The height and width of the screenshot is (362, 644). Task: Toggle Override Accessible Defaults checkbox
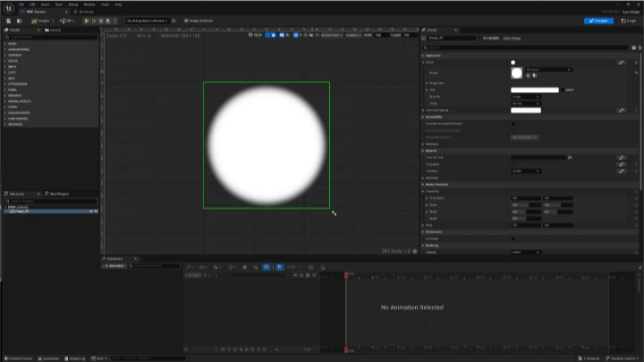(513, 123)
